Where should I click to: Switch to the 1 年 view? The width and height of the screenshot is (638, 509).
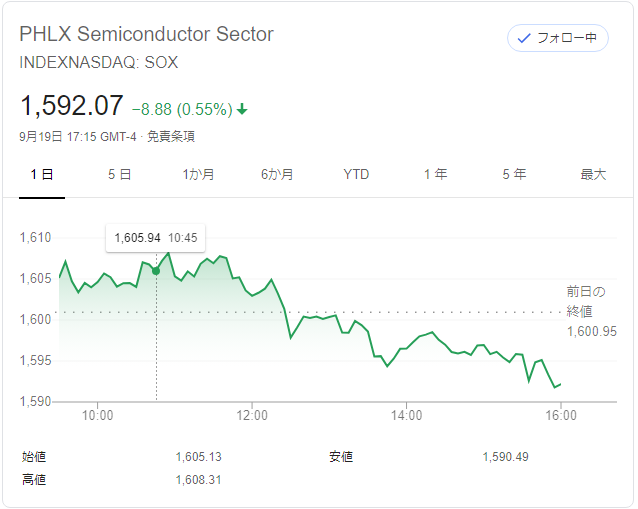pos(435,175)
